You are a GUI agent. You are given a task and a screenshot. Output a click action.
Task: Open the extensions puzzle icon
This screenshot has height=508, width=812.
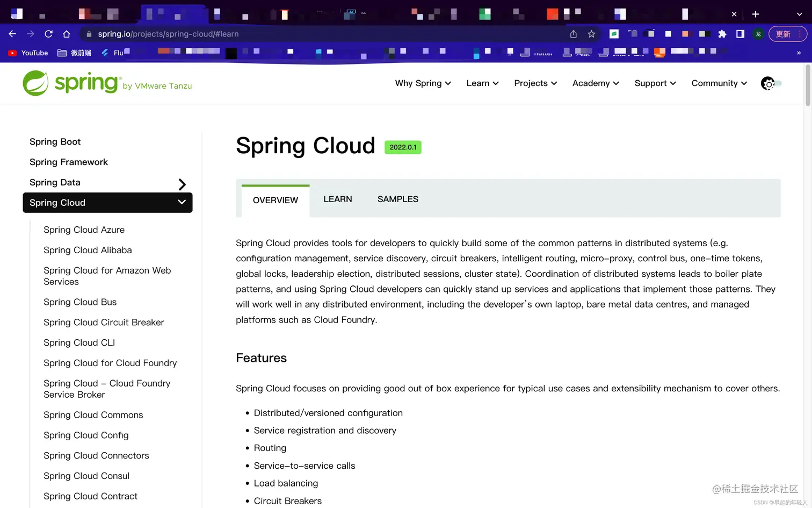point(722,34)
